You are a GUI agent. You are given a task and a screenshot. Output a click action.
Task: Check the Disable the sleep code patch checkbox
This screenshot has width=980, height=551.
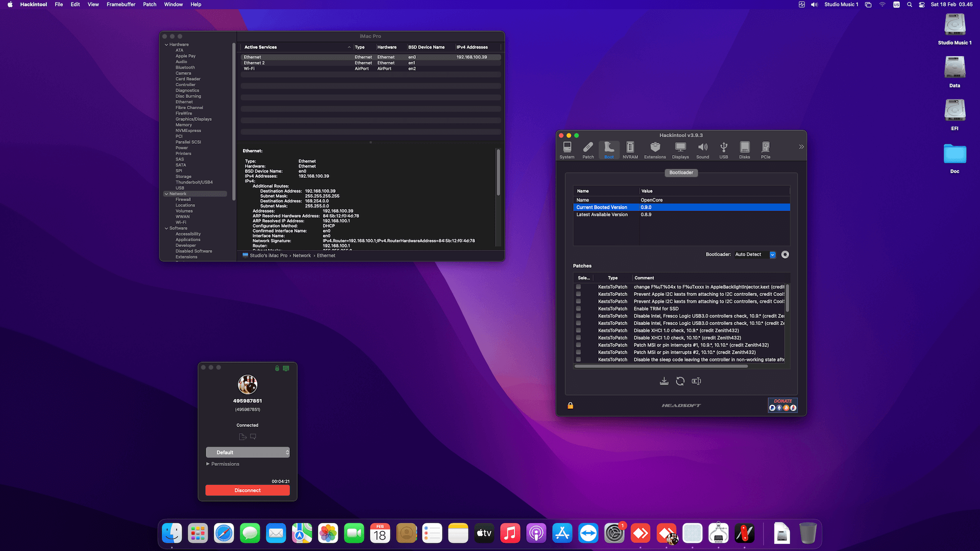[578, 360]
